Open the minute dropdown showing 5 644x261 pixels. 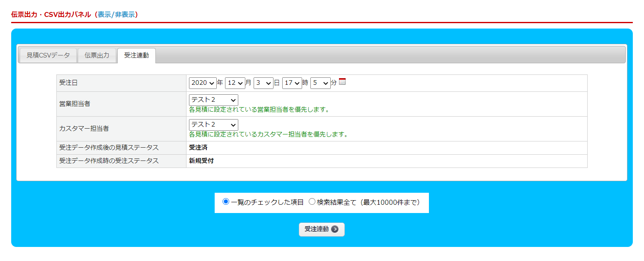coord(320,83)
